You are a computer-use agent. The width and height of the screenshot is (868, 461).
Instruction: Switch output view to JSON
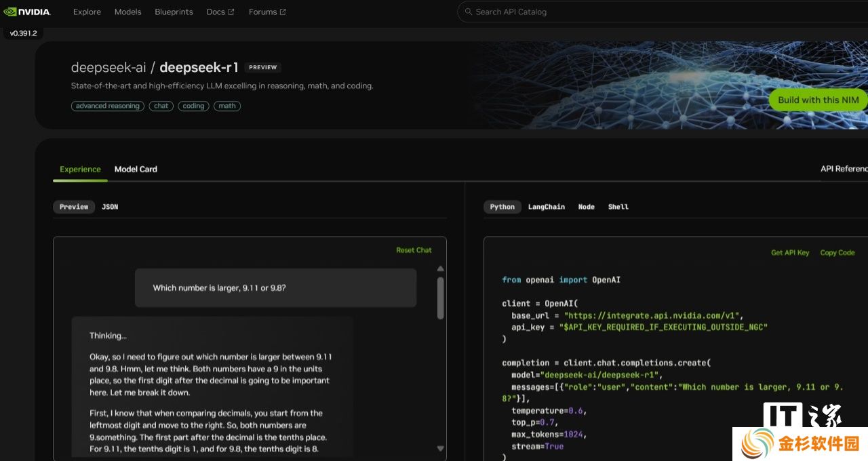[x=110, y=207]
